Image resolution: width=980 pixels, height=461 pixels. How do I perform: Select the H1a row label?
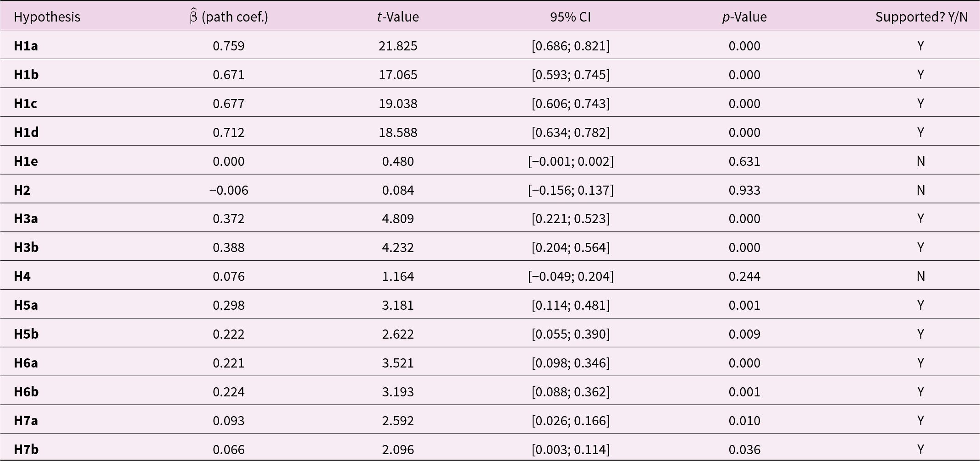(26, 46)
